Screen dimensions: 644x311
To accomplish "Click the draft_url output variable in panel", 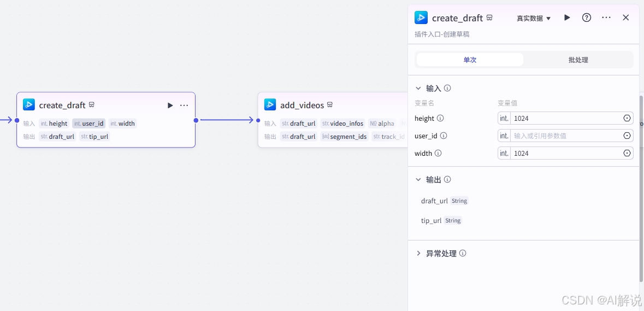I will [x=434, y=201].
